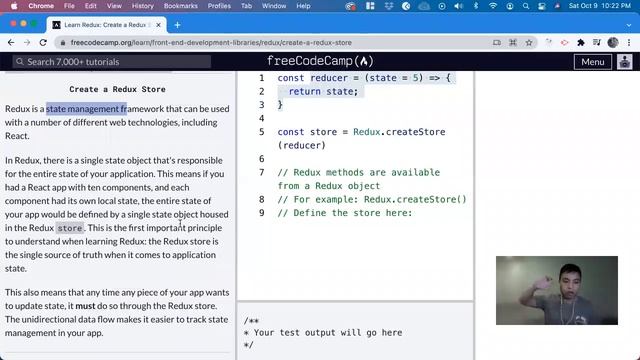Click 'return state;' on line 2
The image size is (640, 360).
pos(323,91)
